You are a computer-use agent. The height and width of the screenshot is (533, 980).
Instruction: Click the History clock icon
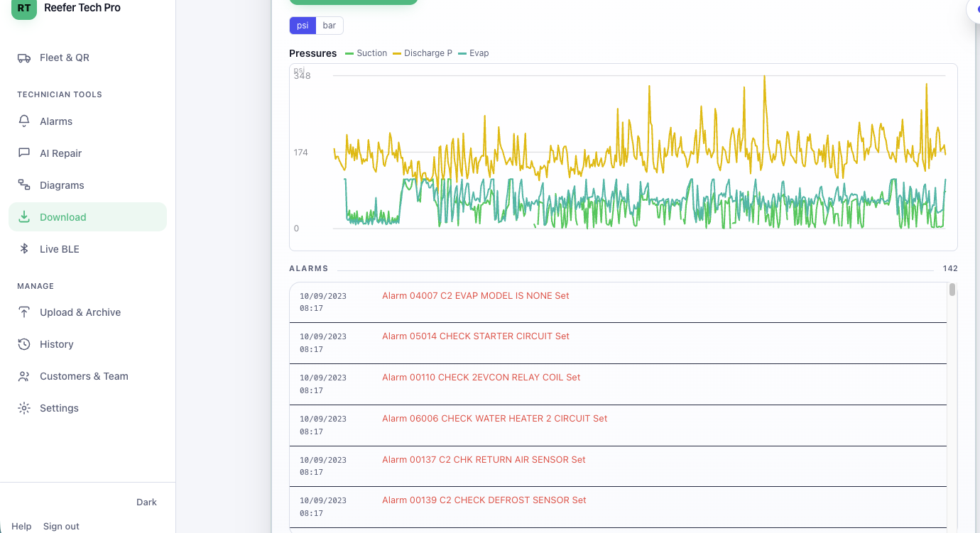pos(24,344)
